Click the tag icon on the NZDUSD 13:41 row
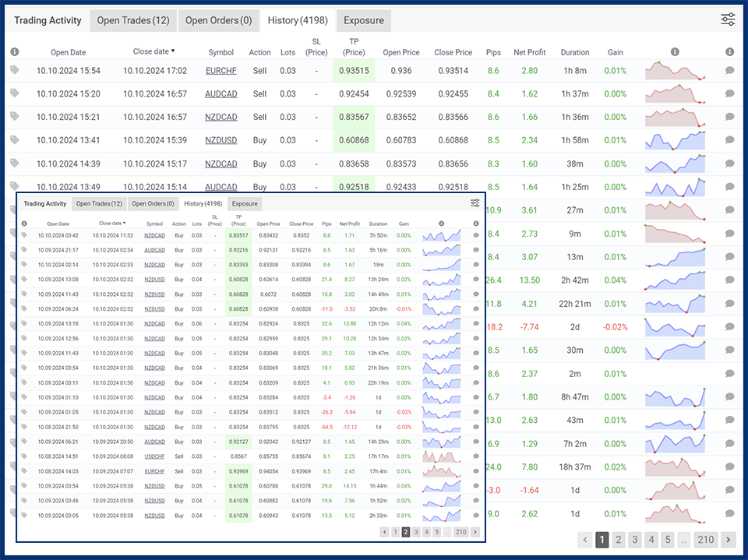The height and width of the screenshot is (560, 748). point(15,140)
